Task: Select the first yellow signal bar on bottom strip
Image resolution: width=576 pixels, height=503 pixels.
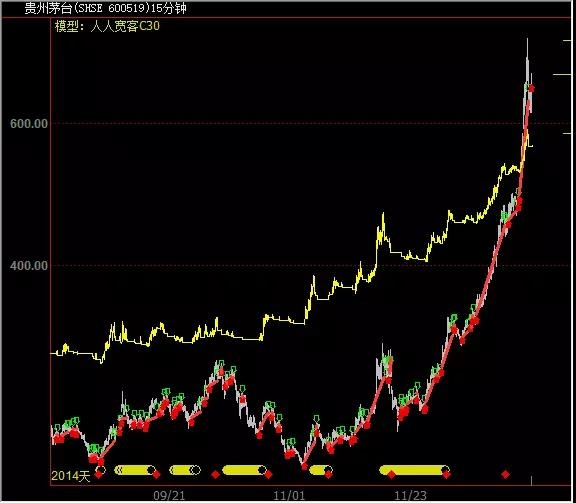Action: [x=134, y=470]
